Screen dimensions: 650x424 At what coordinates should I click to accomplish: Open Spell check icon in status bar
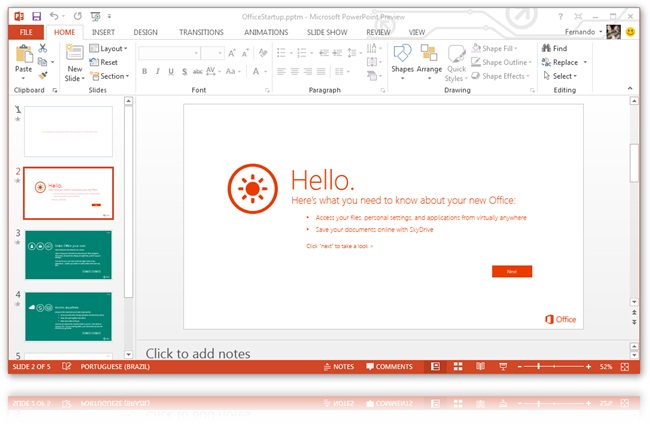tap(66, 366)
